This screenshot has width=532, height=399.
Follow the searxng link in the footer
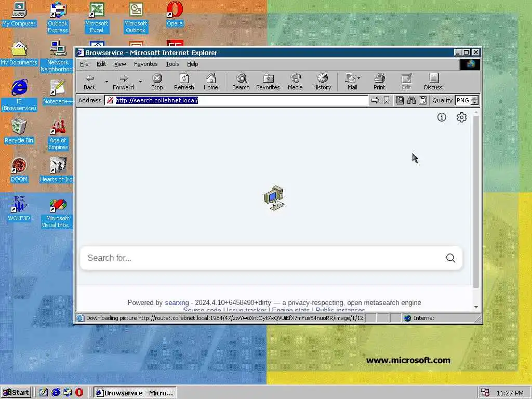177,303
